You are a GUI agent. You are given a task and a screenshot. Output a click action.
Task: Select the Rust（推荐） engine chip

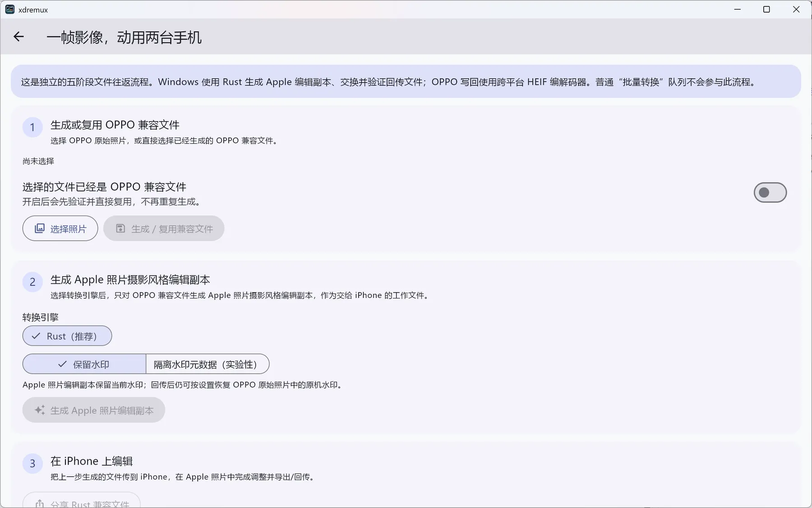(67, 336)
